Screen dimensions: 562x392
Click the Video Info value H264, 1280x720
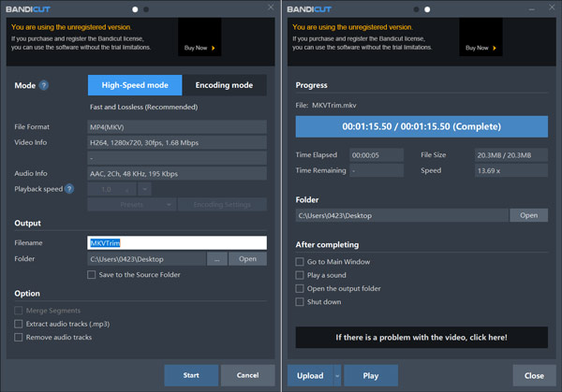(177, 142)
